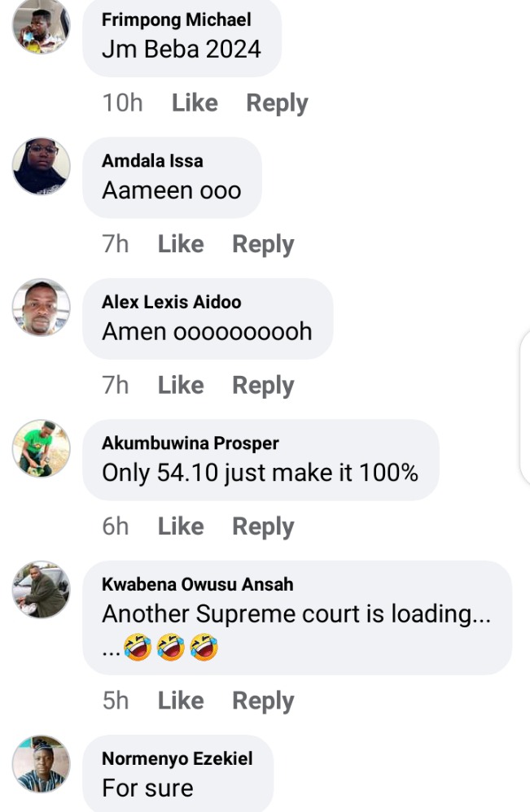The image size is (530, 812).
Task: Open Kwabena Owusu Ansah's name link
Action: [x=197, y=584]
